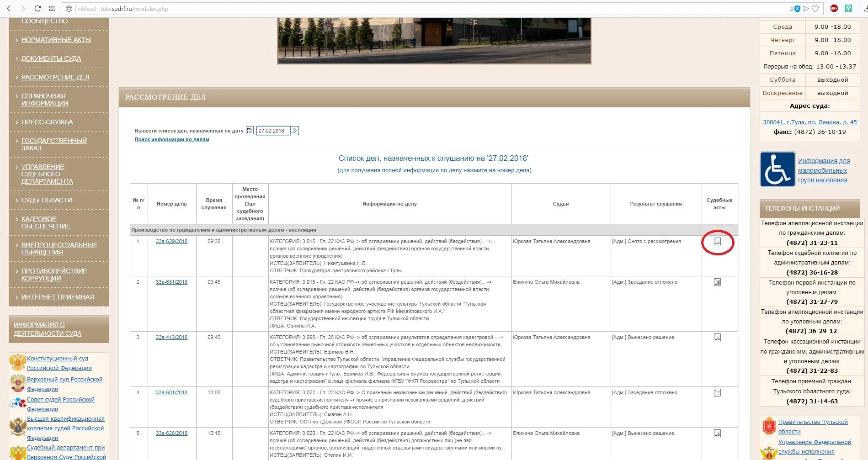
Task: Click the Высшая квалификационная коллегия emblem icon
Action: pos(18,426)
